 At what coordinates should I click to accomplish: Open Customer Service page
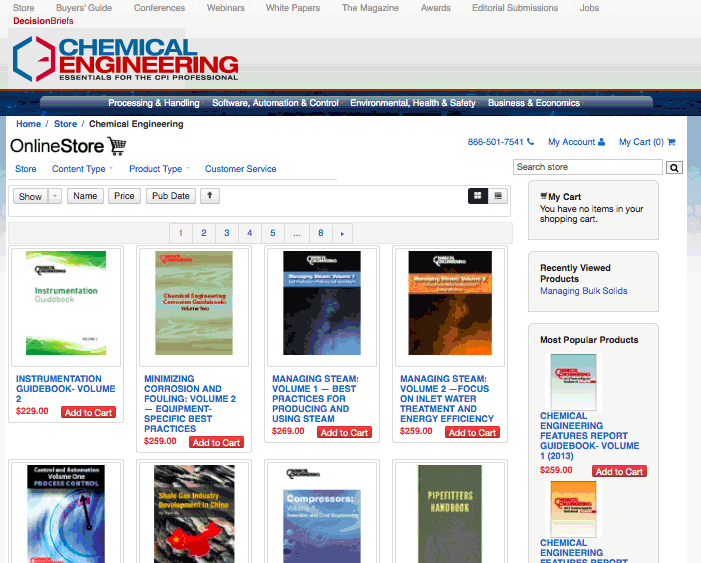(241, 169)
